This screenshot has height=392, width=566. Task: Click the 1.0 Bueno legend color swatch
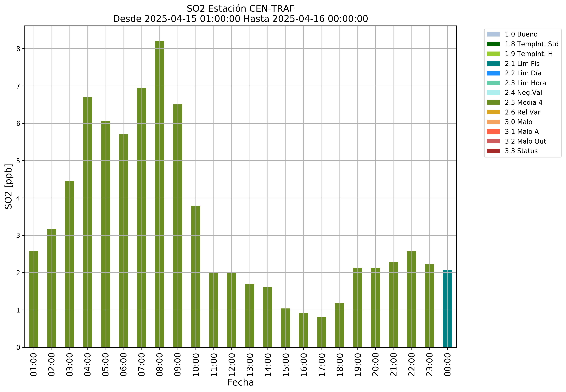pyautogui.click(x=493, y=34)
